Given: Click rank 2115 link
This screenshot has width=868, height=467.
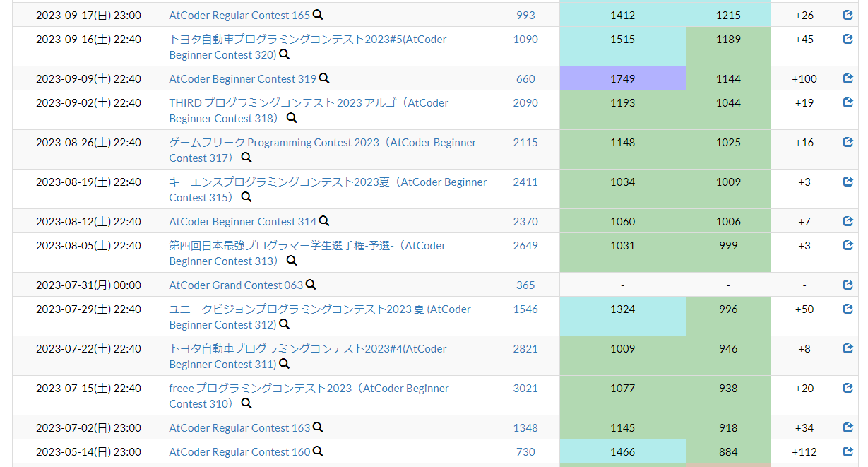Looking at the screenshot, I should (x=525, y=142).
